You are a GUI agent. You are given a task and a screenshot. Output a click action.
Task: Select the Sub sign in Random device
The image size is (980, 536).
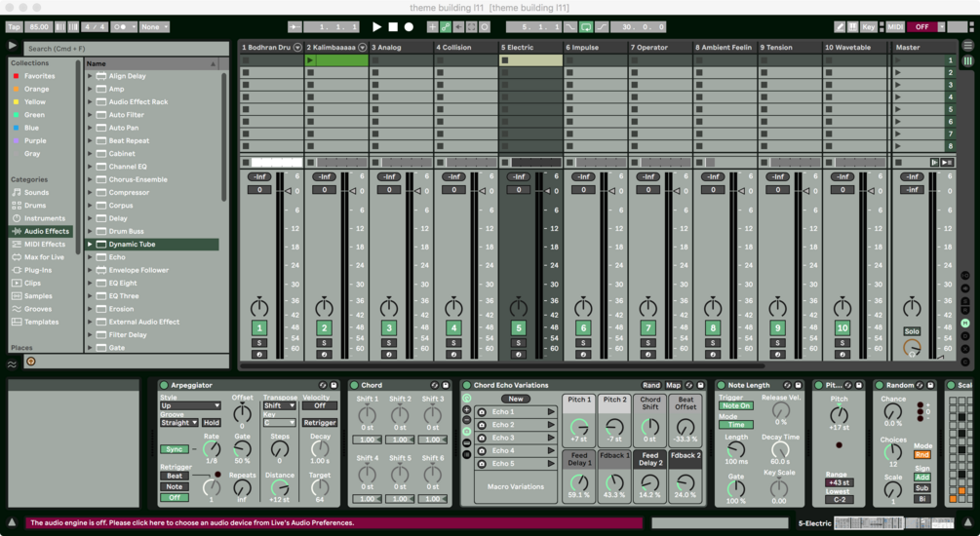pyautogui.click(x=921, y=488)
